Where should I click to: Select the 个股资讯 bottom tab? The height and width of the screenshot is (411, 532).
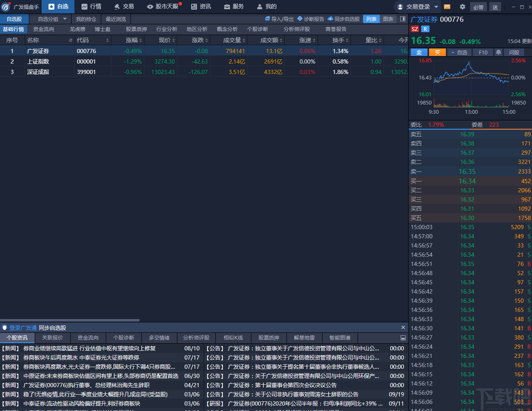pos(17,338)
